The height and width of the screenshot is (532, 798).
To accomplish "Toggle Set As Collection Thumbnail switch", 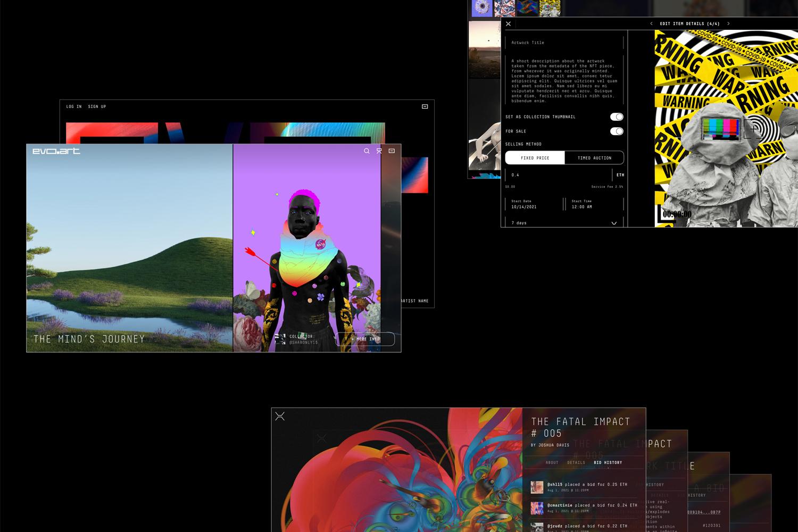I will [617, 117].
